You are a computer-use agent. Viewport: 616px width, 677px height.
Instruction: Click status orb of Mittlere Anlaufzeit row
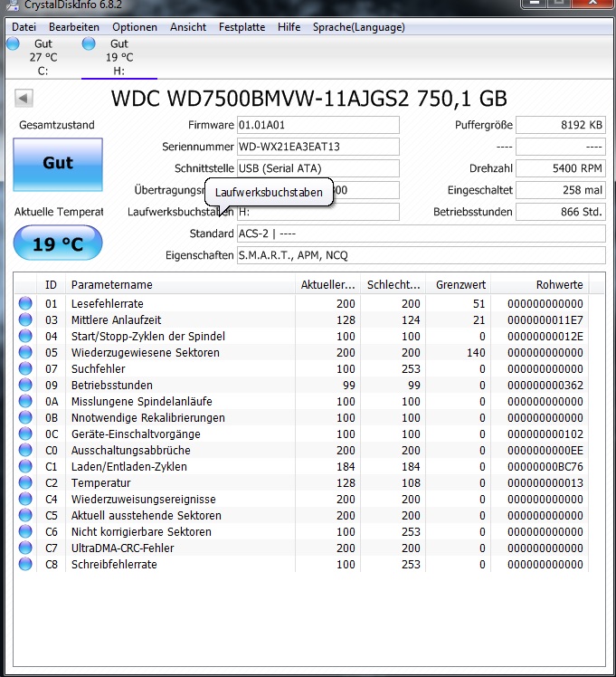click(25, 319)
